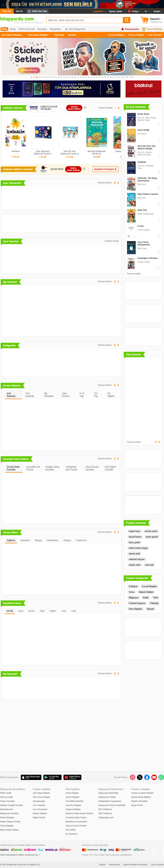Open the Sepetim shopping cart icon
This screenshot has height=868, width=164.
[144, 20]
